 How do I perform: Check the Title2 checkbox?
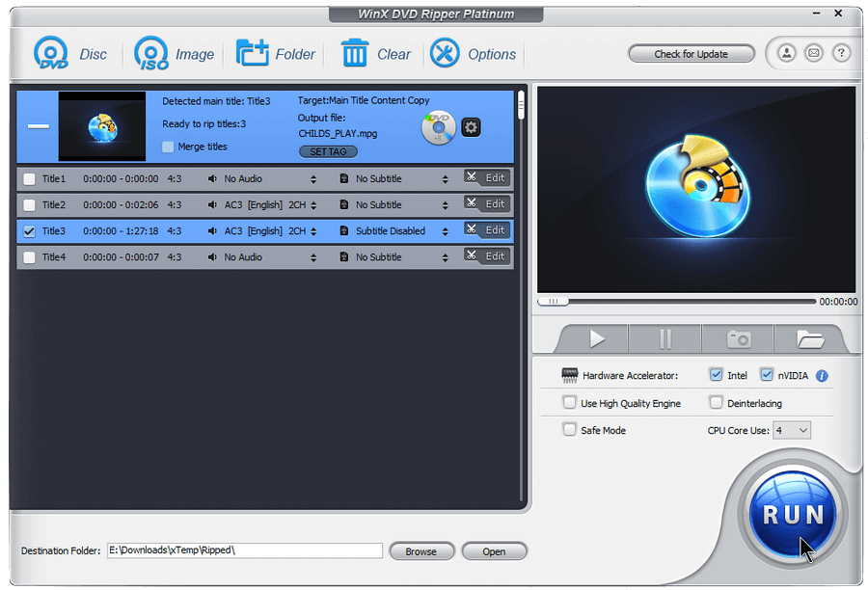29,204
